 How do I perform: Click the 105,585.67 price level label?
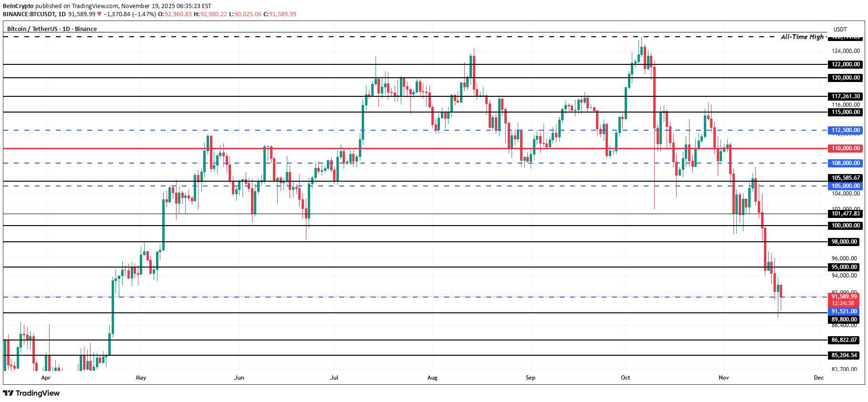(x=846, y=178)
